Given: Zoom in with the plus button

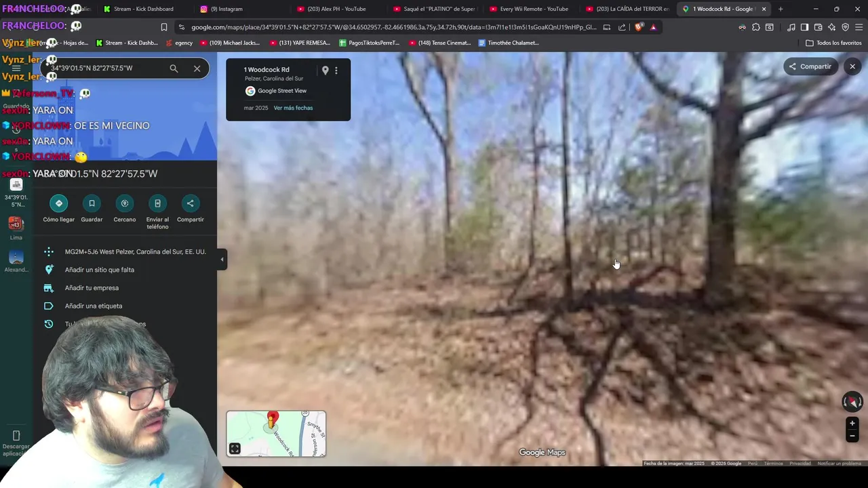Looking at the screenshot, I should (852, 424).
